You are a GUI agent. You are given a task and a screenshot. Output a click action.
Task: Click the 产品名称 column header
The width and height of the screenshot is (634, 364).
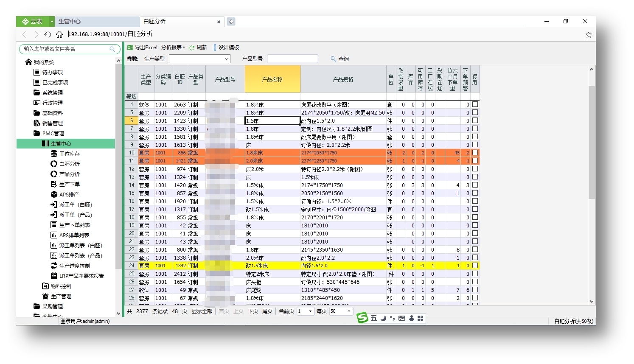[x=272, y=79]
